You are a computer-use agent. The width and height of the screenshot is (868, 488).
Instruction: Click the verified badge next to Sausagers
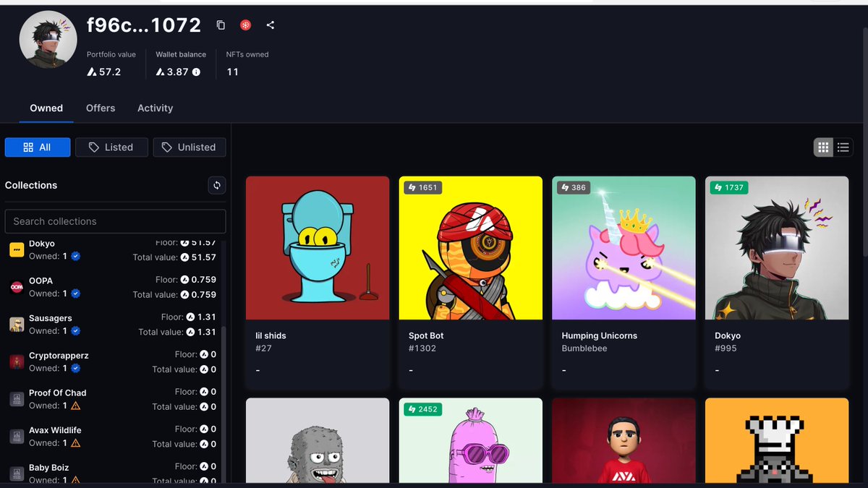[x=76, y=331]
